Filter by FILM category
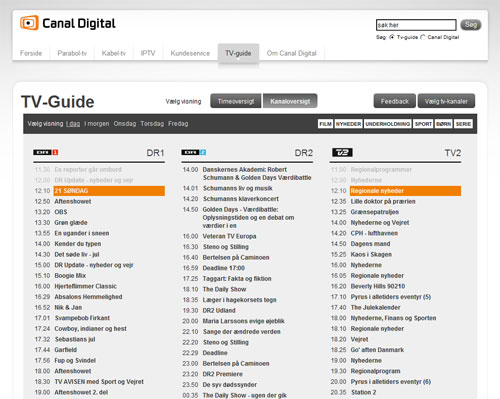 point(325,124)
